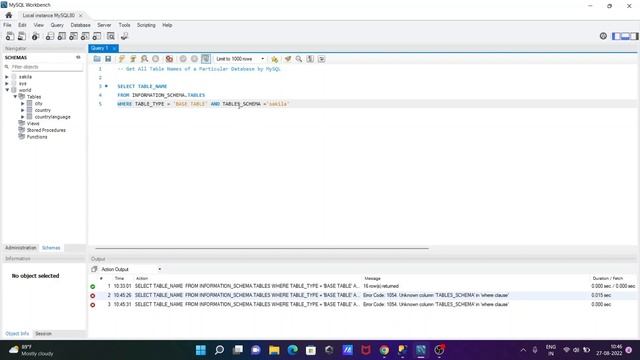The height and width of the screenshot is (360, 640).
Task: Refresh the SCHEMAS list
Action: (x=78, y=58)
